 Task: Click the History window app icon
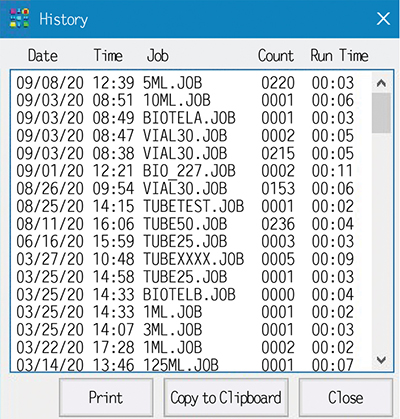click(20, 18)
